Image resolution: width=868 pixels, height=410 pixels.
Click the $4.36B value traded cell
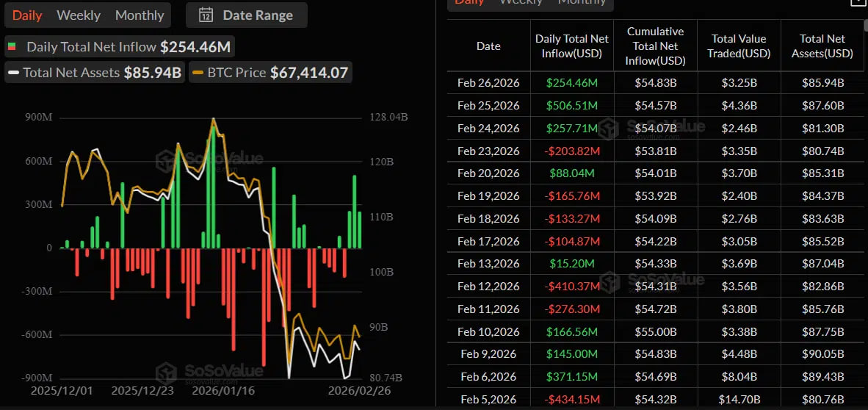click(x=739, y=105)
